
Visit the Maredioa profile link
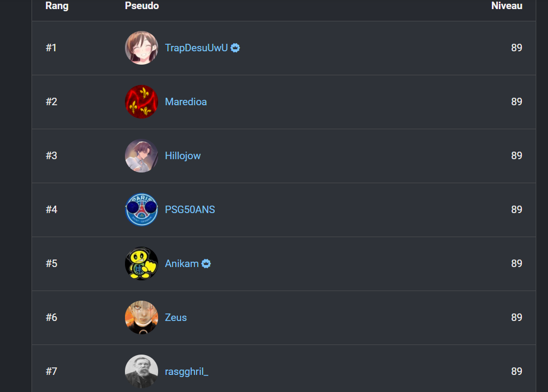(x=186, y=101)
